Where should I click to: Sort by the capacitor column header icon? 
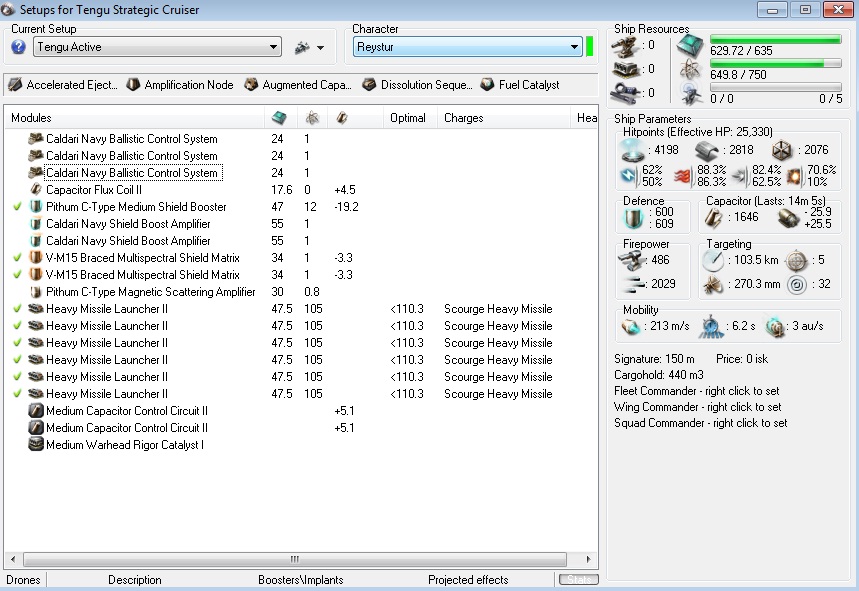click(342, 118)
